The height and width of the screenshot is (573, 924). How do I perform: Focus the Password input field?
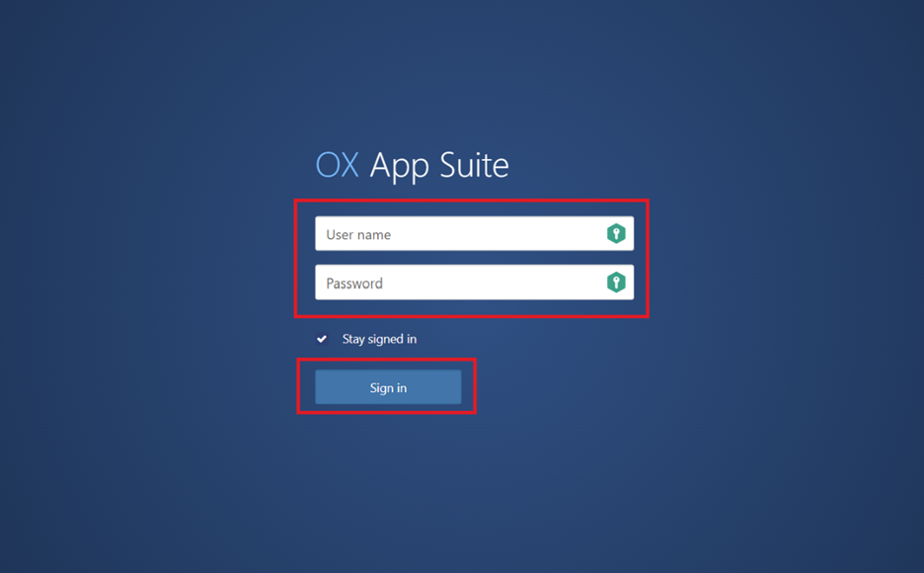(x=475, y=283)
